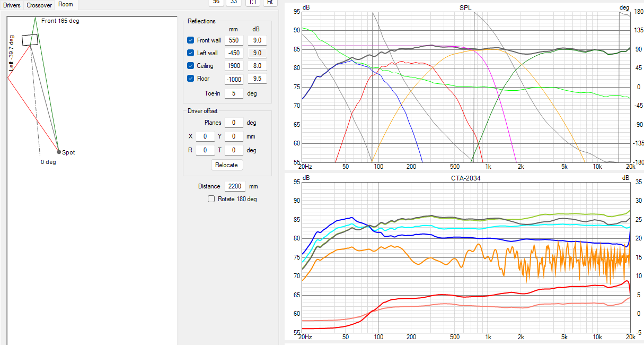
Task: Click the Distance label
Action: tap(209, 186)
